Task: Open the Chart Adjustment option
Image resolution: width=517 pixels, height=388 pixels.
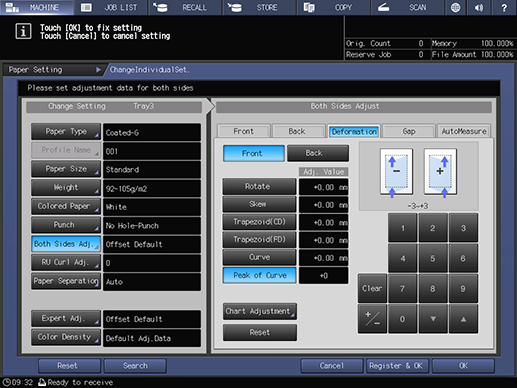Action: coord(260,311)
